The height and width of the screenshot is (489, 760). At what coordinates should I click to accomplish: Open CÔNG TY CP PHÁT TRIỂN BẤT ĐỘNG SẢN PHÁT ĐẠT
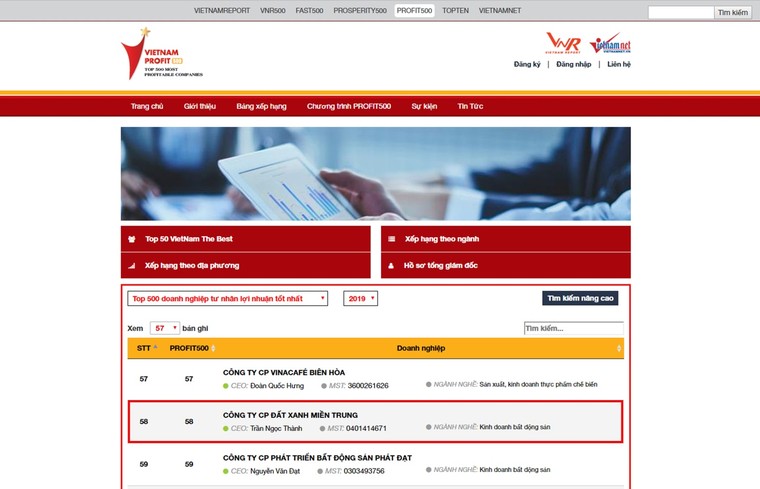point(317,457)
